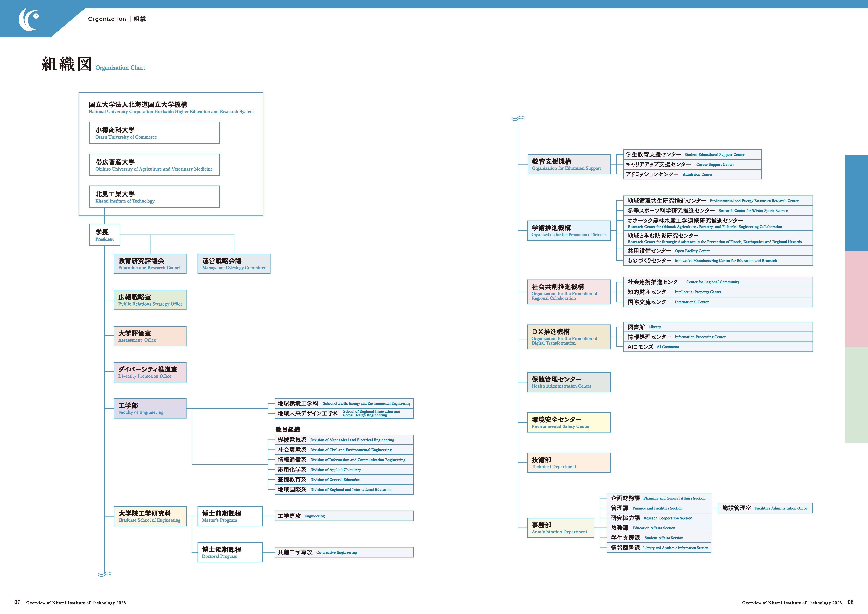Click Health Administration Center box
Viewport: 868px width, 614px height.
(x=569, y=382)
